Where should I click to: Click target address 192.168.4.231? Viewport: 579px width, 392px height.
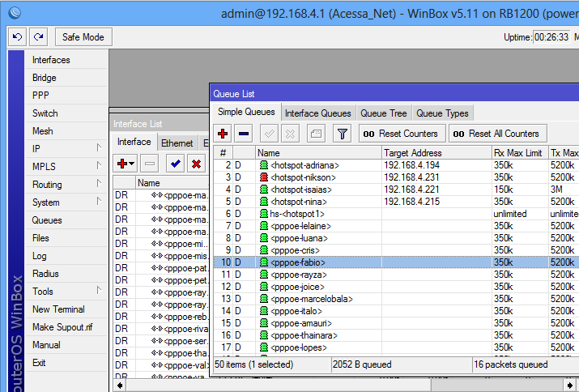411,177
